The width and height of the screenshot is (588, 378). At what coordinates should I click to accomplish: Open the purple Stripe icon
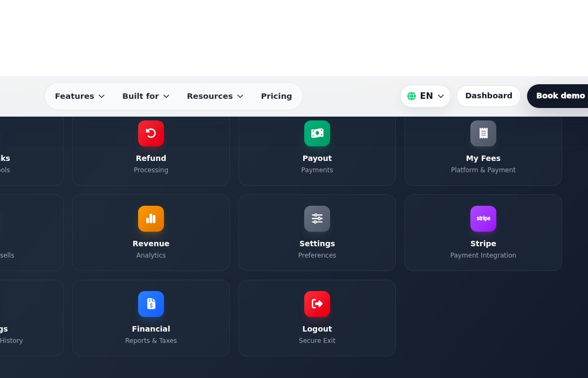tap(483, 219)
